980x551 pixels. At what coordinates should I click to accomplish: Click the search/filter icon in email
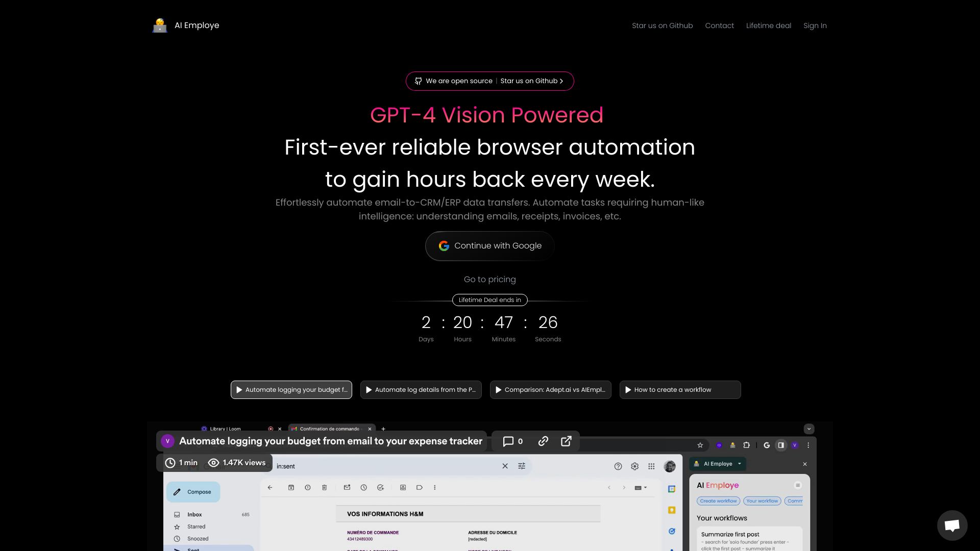pyautogui.click(x=522, y=466)
